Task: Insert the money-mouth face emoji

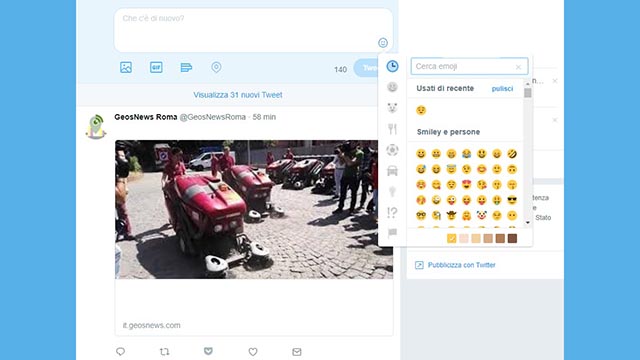Action: pyautogui.click(x=497, y=200)
